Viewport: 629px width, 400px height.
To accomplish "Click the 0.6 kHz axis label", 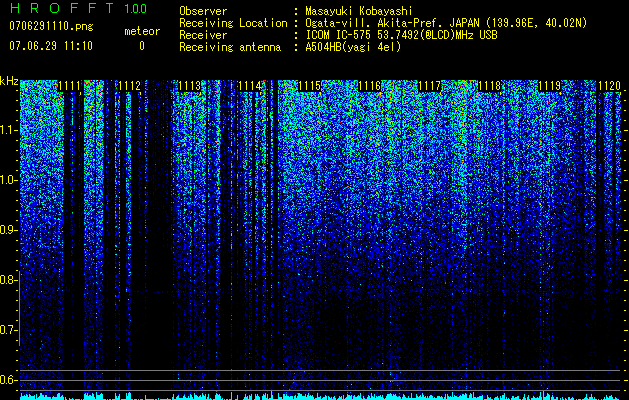I will (8, 380).
